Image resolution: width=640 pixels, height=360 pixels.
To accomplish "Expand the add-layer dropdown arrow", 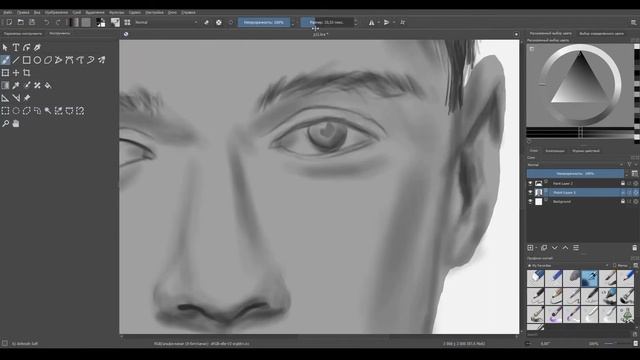I will pyautogui.click(x=536, y=248).
